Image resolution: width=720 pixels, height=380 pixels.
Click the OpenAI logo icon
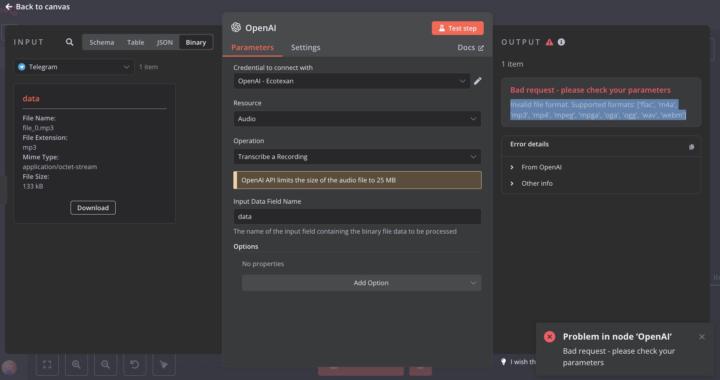pyautogui.click(x=236, y=28)
